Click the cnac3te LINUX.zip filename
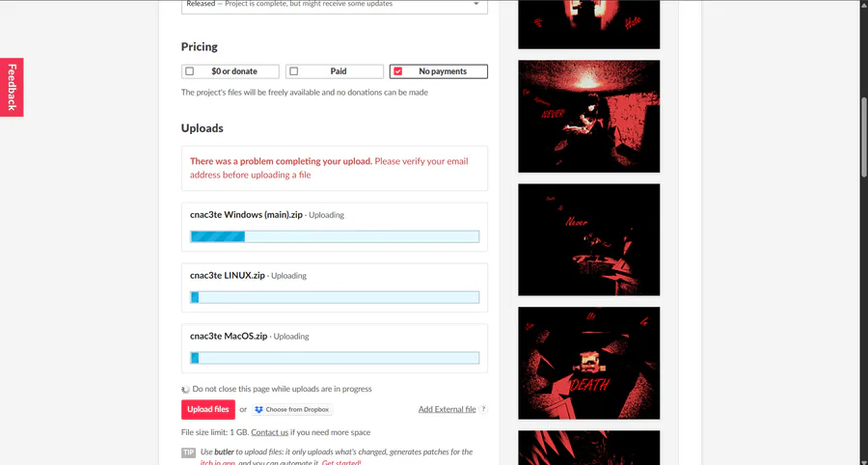Image resolution: width=868 pixels, height=465 pixels. [228, 275]
